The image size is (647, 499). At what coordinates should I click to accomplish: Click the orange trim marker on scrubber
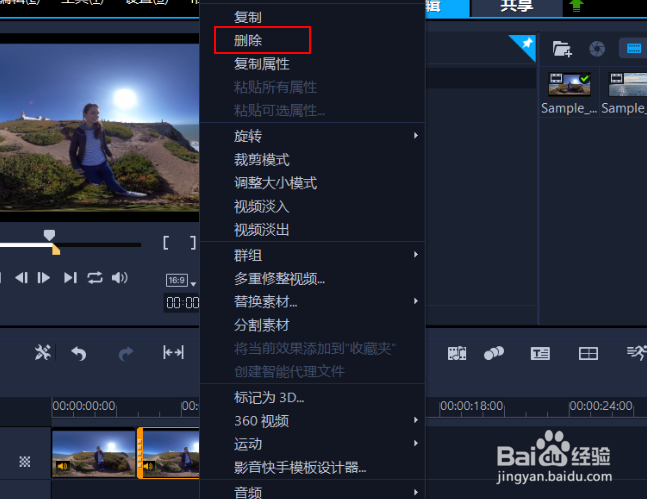point(56,249)
